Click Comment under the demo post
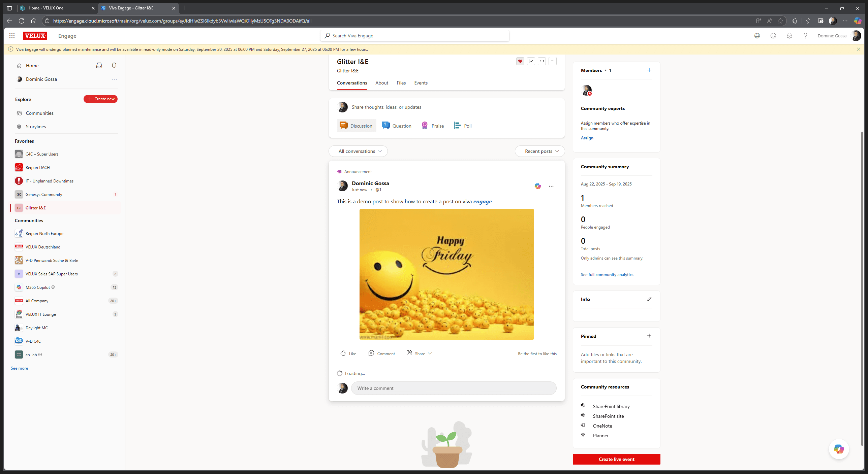The image size is (868, 474). point(381,353)
